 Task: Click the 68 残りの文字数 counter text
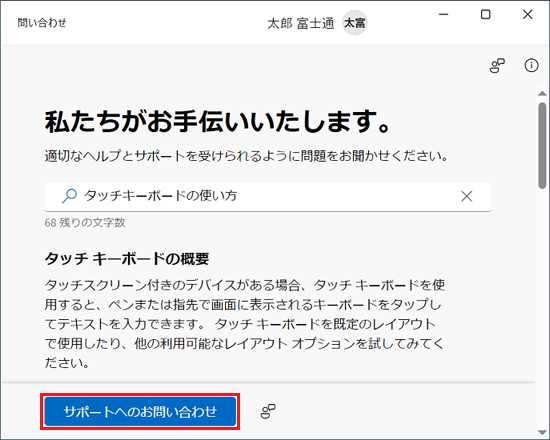click(x=85, y=222)
